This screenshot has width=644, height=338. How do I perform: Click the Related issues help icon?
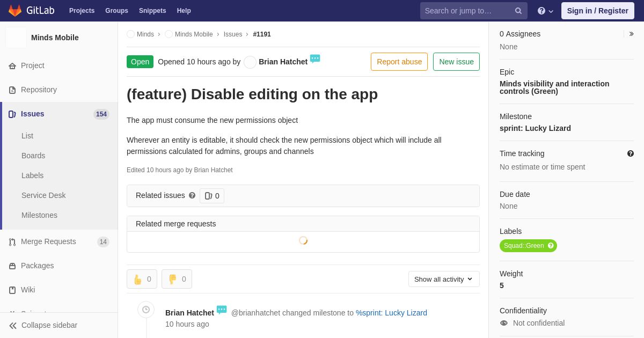(x=192, y=196)
